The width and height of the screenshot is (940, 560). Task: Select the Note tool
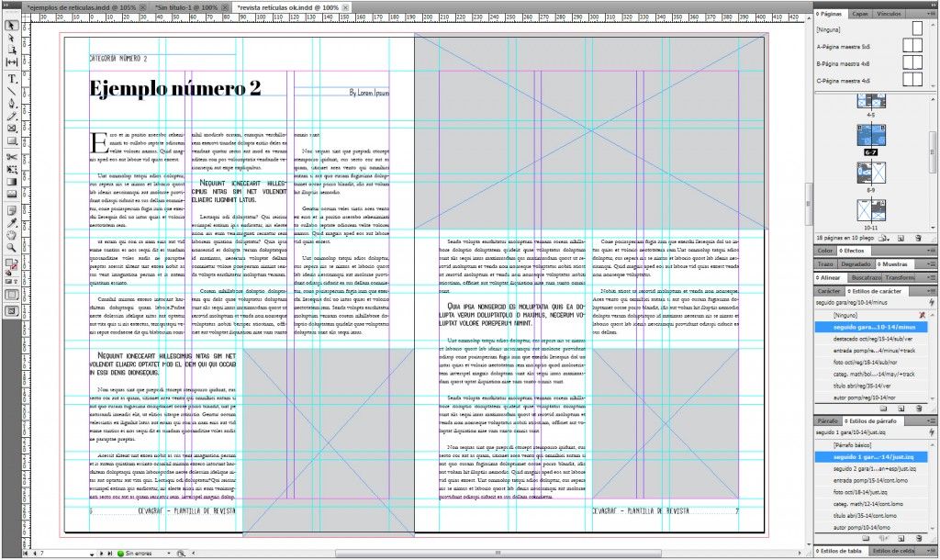click(11, 210)
